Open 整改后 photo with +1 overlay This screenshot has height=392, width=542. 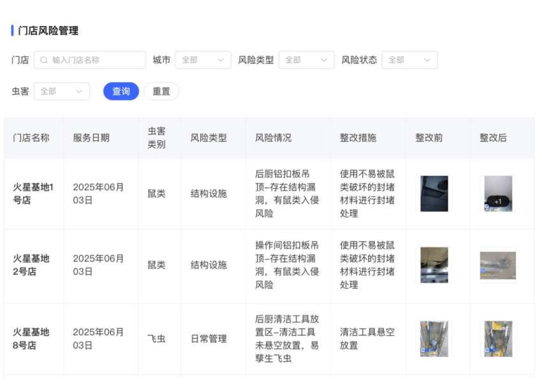[498, 194]
